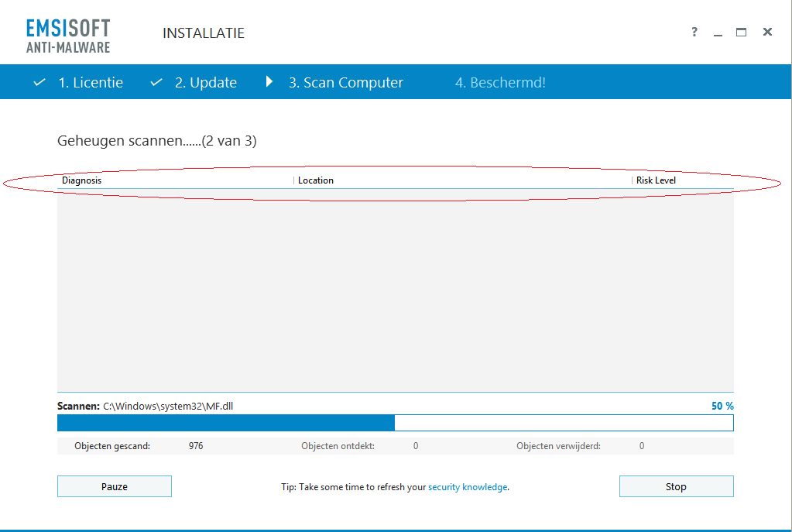This screenshot has width=792, height=532.
Task: Click the Geheugen scannen status text
Action: (156, 140)
